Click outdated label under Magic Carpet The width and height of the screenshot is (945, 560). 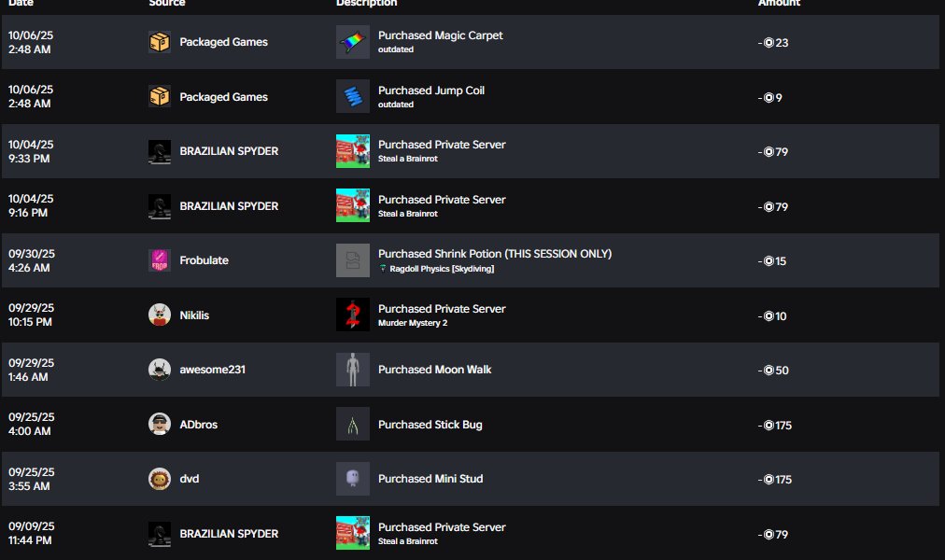click(x=396, y=49)
